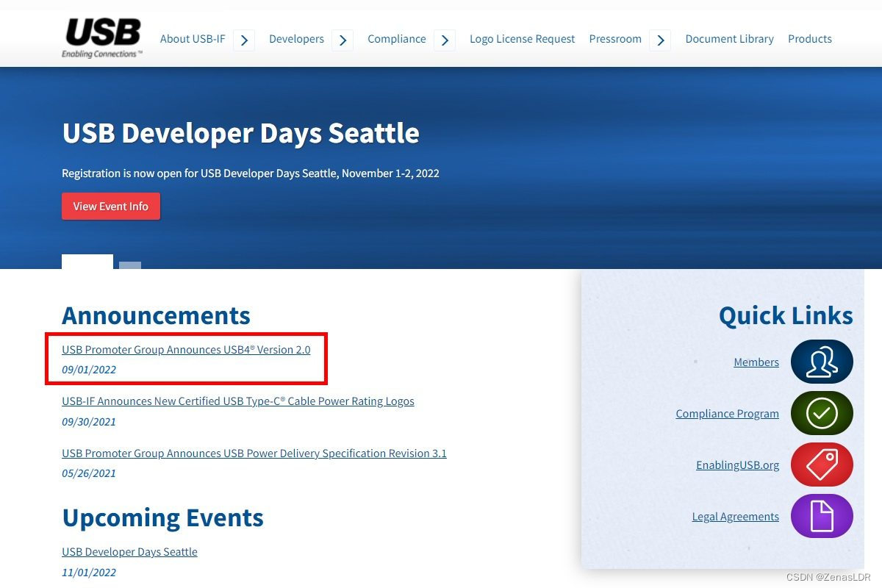Click the 09/01/2022 announcement date
The height and width of the screenshot is (588, 882).
89,370
